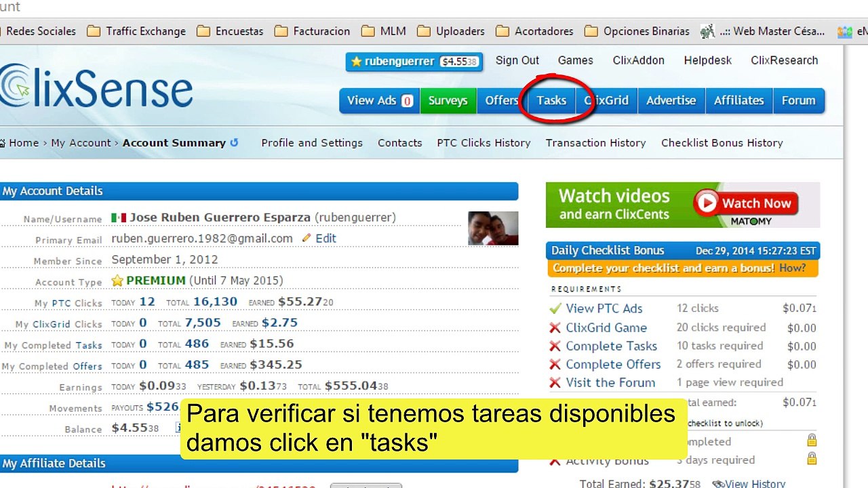Open the Contacts section
868x488 pixels.
(x=400, y=143)
